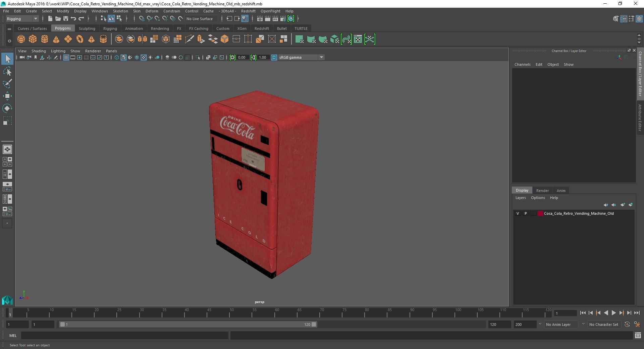This screenshot has height=349, width=644.
Task: Toggle textured display in viewport
Action: pos(144,57)
